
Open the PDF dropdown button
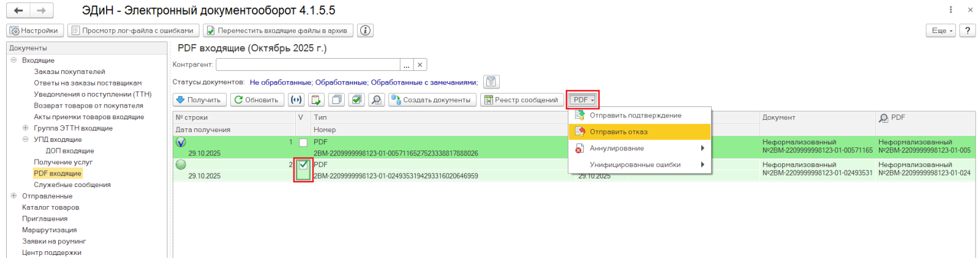(582, 100)
